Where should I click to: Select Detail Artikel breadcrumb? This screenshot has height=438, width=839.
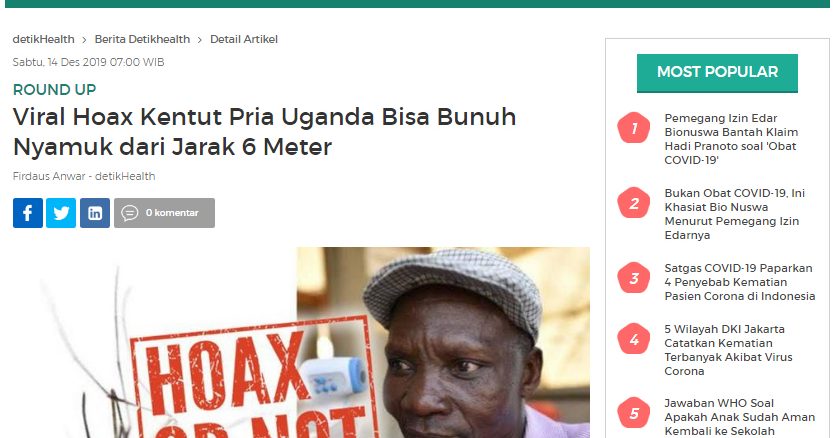(x=243, y=39)
